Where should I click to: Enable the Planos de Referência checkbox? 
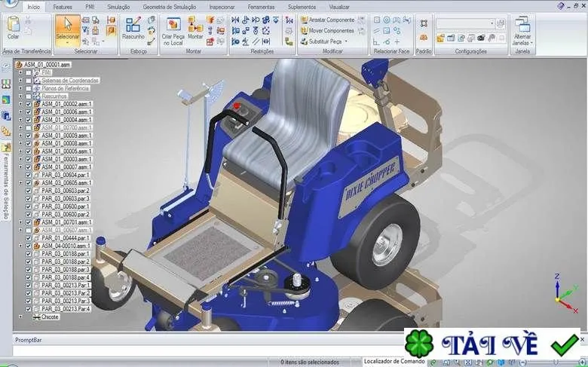click(x=29, y=88)
